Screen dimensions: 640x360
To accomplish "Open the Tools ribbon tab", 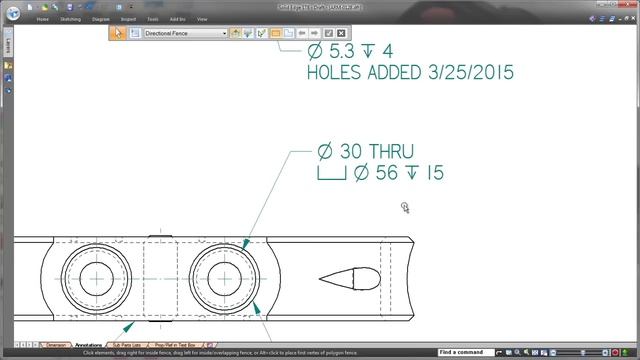I will coord(153,19).
